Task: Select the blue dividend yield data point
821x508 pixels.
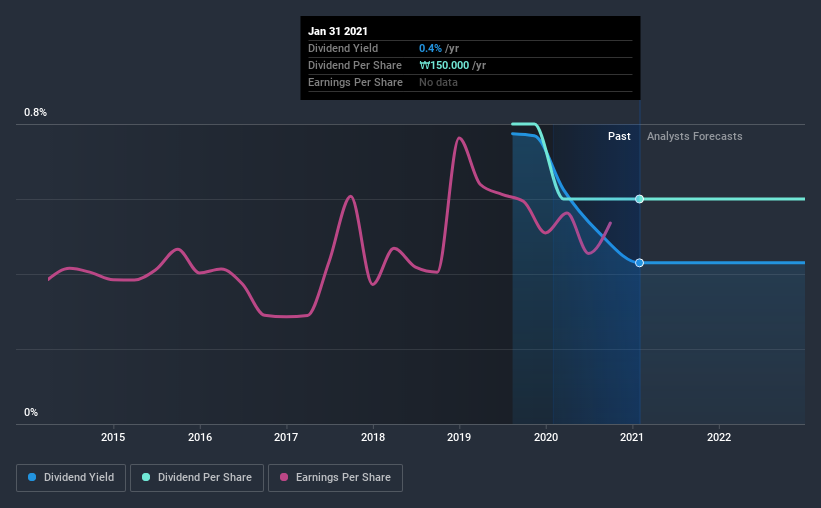Action: pyautogui.click(x=639, y=263)
